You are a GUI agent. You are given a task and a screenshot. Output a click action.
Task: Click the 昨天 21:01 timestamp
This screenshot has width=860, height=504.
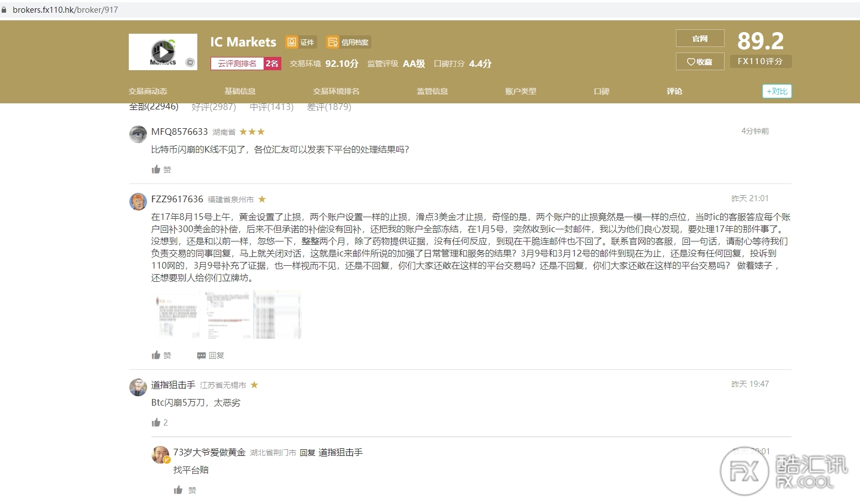click(750, 198)
